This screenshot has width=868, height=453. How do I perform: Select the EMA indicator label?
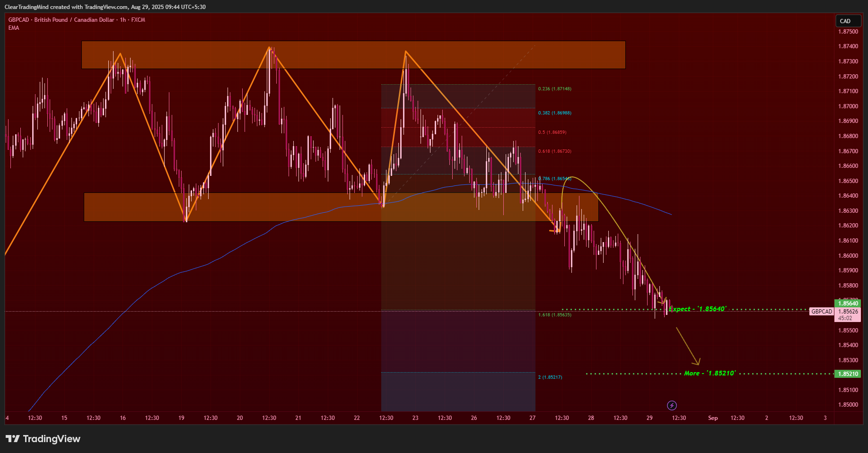tap(14, 28)
